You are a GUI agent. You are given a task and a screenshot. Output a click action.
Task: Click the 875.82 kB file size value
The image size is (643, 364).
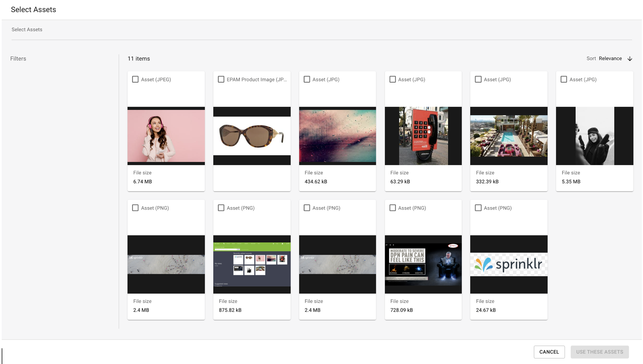230,310
